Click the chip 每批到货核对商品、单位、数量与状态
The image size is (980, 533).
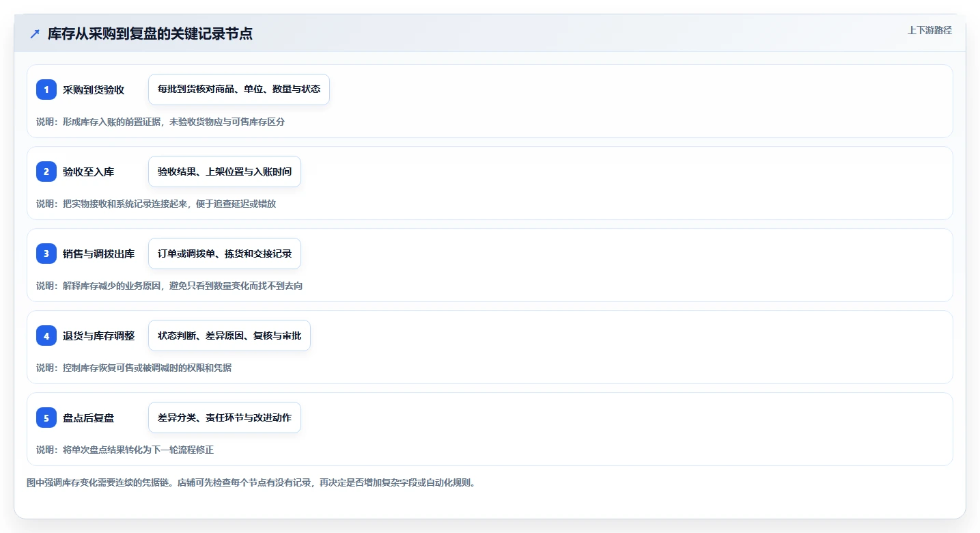(239, 90)
